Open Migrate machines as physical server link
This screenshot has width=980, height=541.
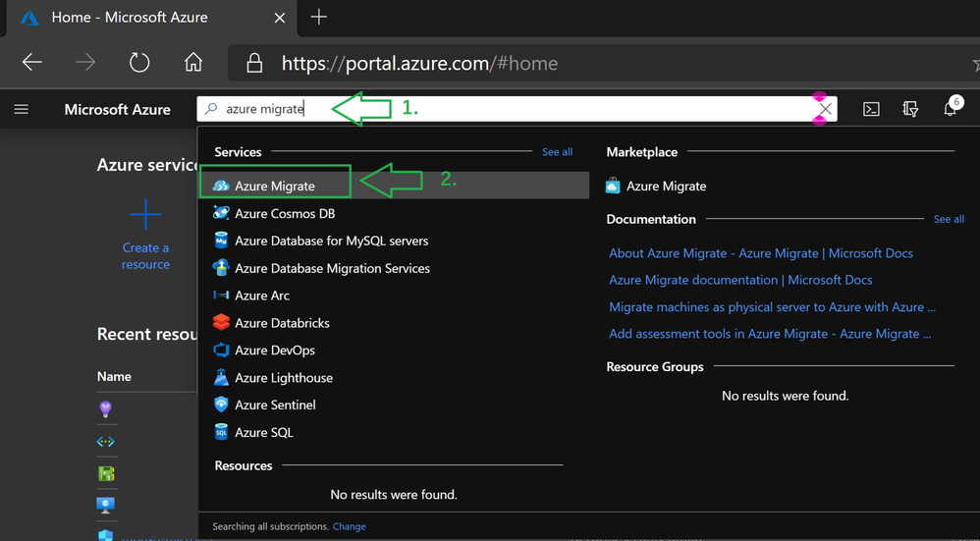[772, 306]
